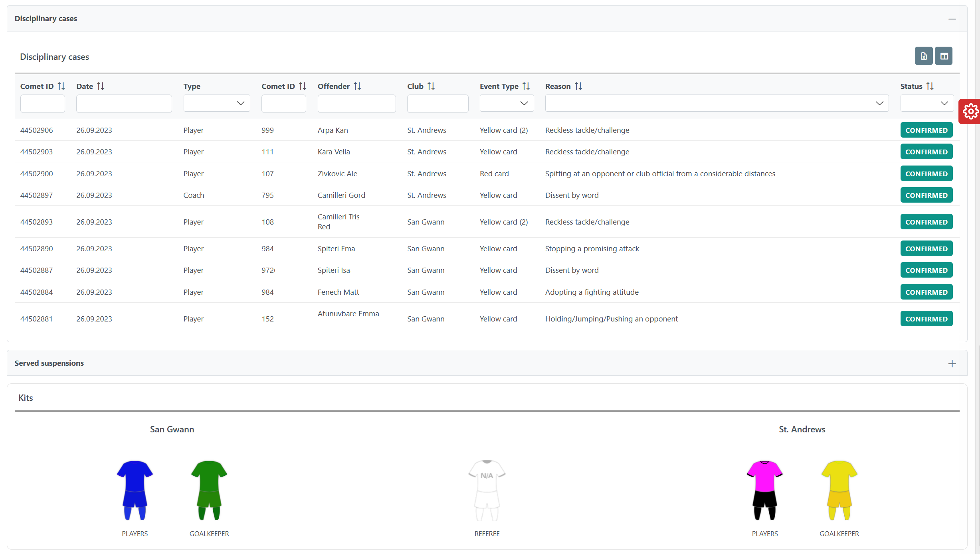Image resolution: width=980 pixels, height=554 pixels.
Task: Open the Status filter dropdown
Action: coord(927,103)
